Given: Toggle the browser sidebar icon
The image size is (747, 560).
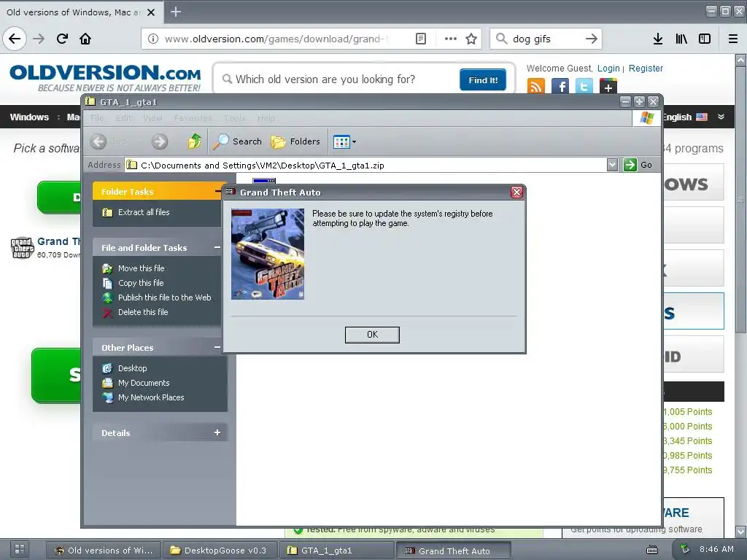Looking at the screenshot, I should [x=705, y=39].
